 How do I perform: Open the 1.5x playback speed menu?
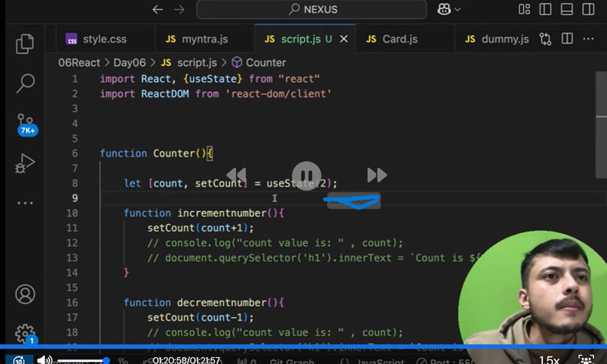(x=549, y=360)
